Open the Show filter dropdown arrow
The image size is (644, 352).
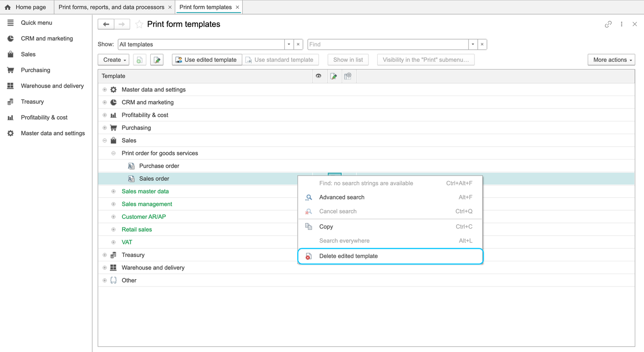[289, 44]
